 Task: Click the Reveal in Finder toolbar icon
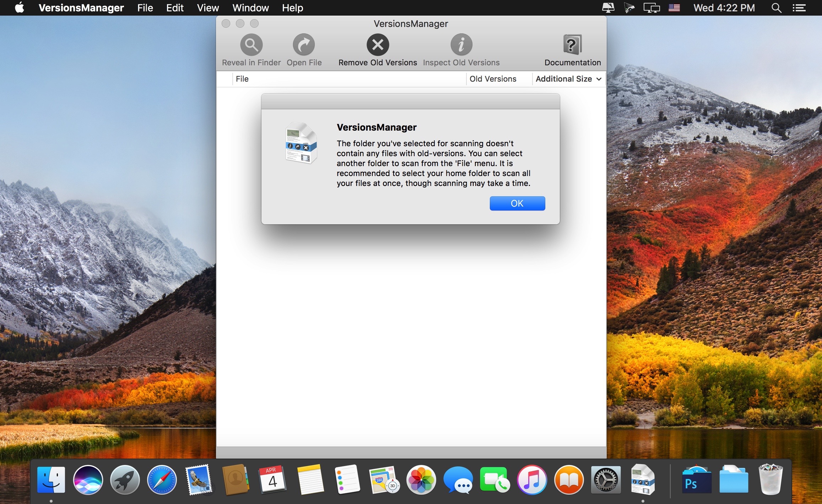pyautogui.click(x=251, y=45)
